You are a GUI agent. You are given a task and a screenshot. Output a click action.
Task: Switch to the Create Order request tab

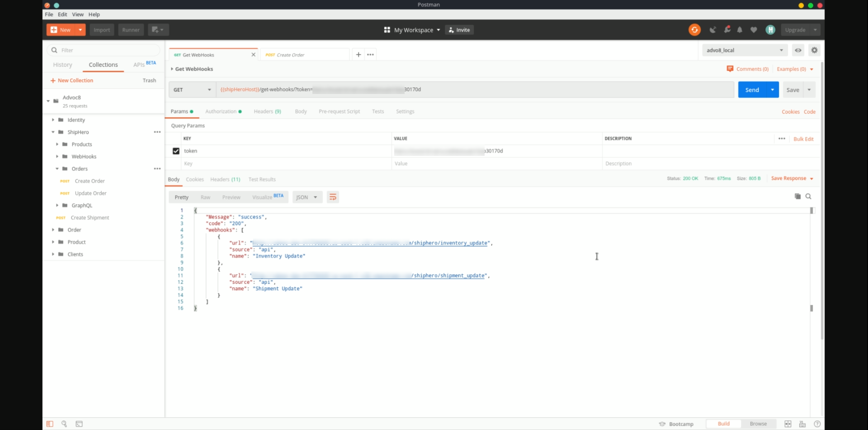pyautogui.click(x=304, y=55)
